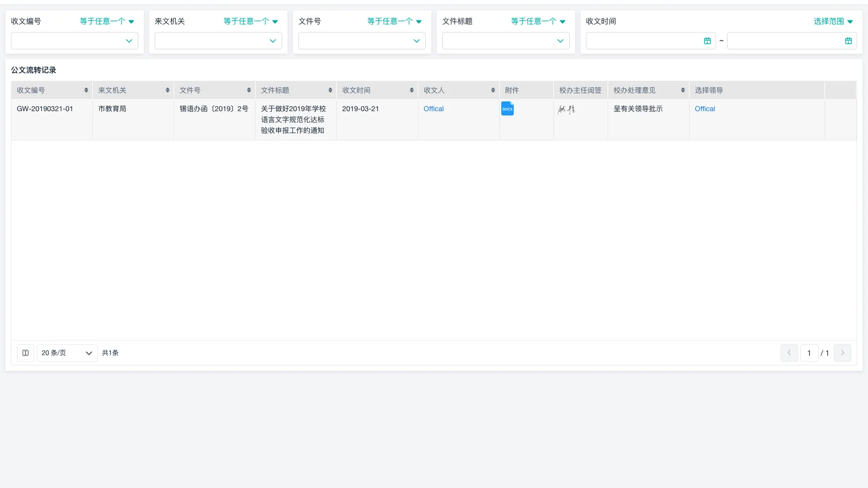Open the DOCX attachment file icon
Screen dimensions: 868x488
click(507, 108)
